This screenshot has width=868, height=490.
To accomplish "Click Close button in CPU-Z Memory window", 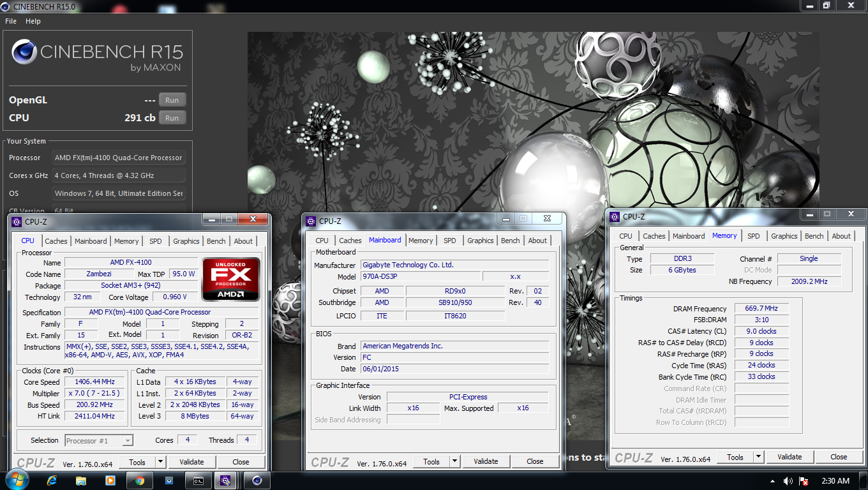I will coord(839,457).
